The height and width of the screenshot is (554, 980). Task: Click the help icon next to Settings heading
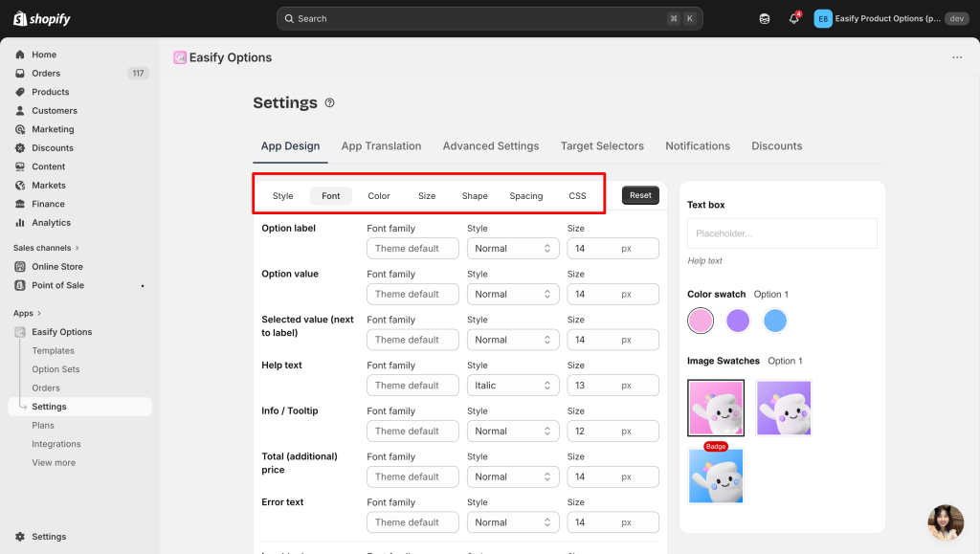coord(330,103)
